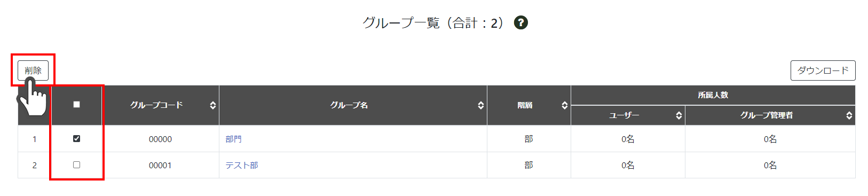
Task: Sort by group name column arrows
Action: coord(481,105)
